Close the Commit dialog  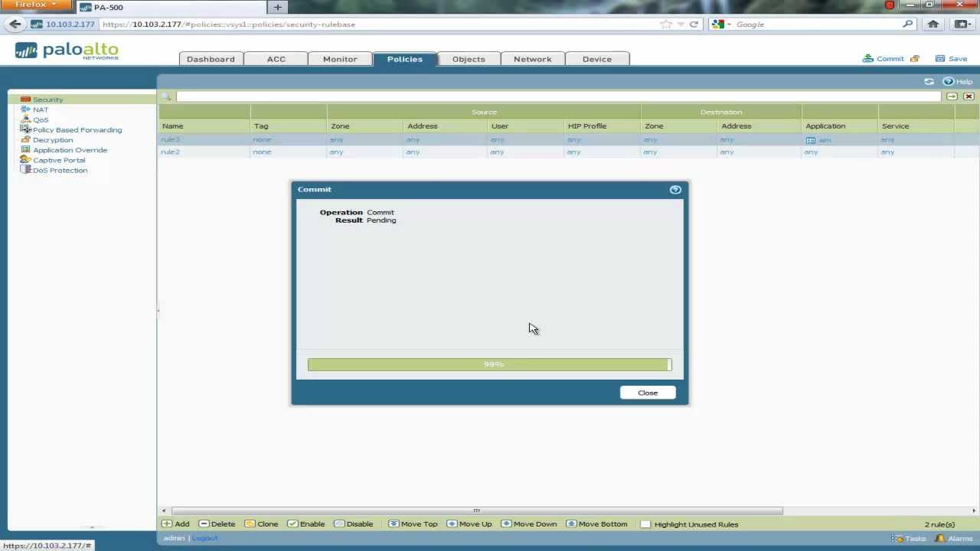click(x=648, y=393)
